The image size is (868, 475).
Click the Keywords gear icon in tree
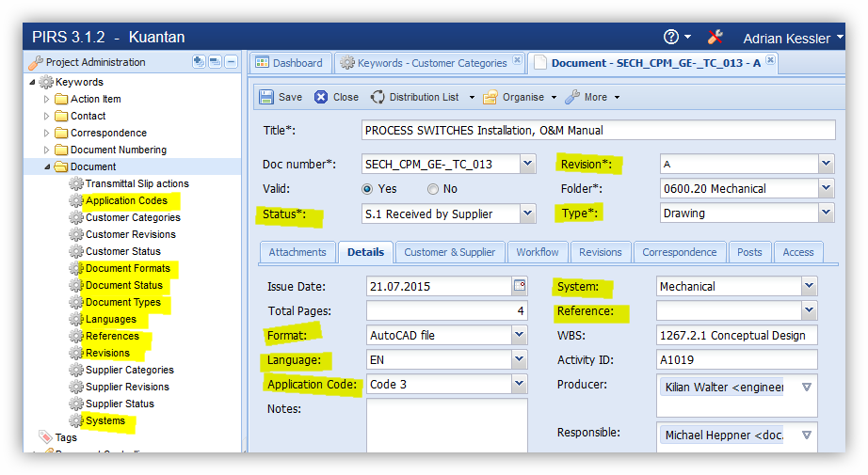click(46, 83)
